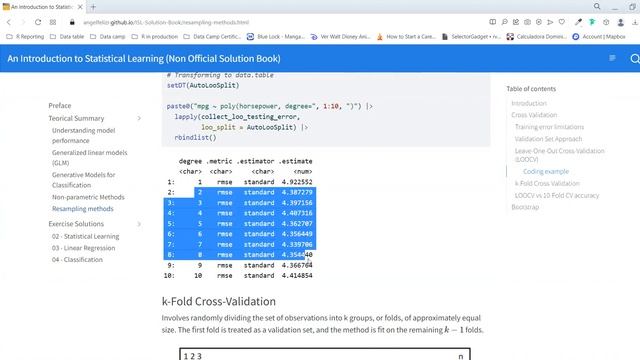
Task: Open Non-parametric Methods in the sidebar
Action: click(x=88, y=197)
